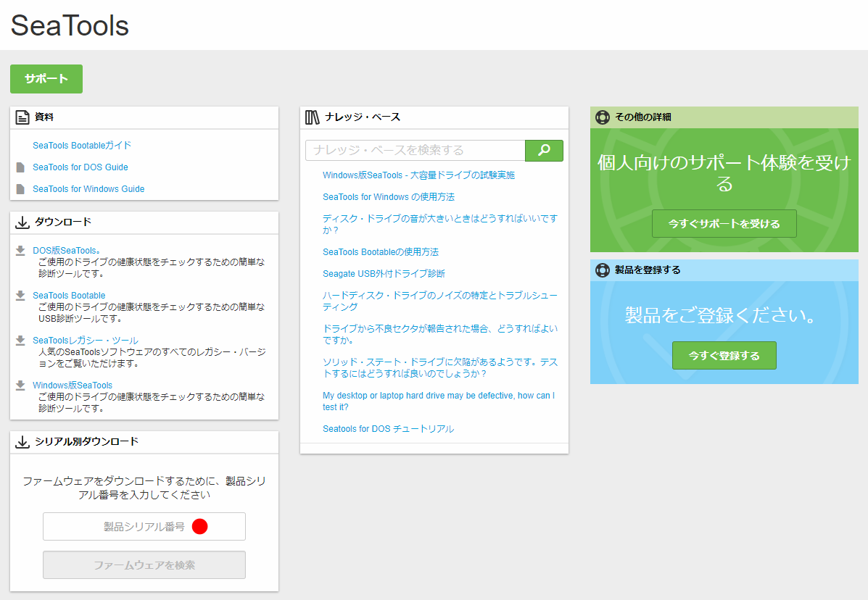Viewport: 868px width, 600px height.
Task: Open SeaTools for Windows Guide link
Action: pos(88,188)
